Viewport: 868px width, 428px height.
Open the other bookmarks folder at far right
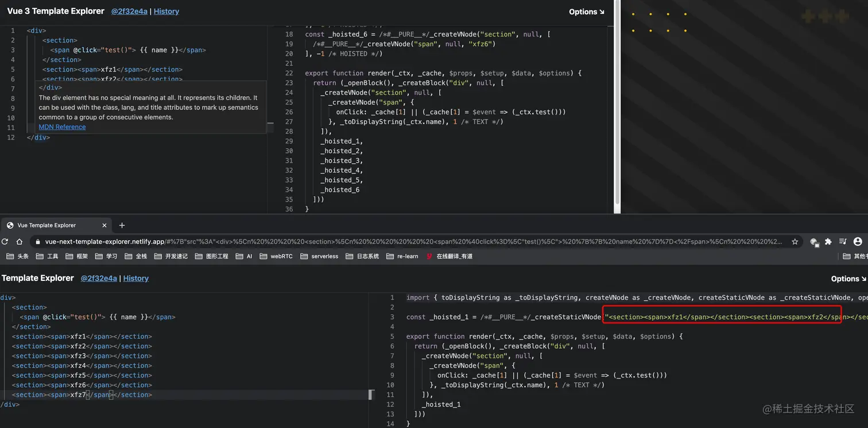(x=855, y=256)
